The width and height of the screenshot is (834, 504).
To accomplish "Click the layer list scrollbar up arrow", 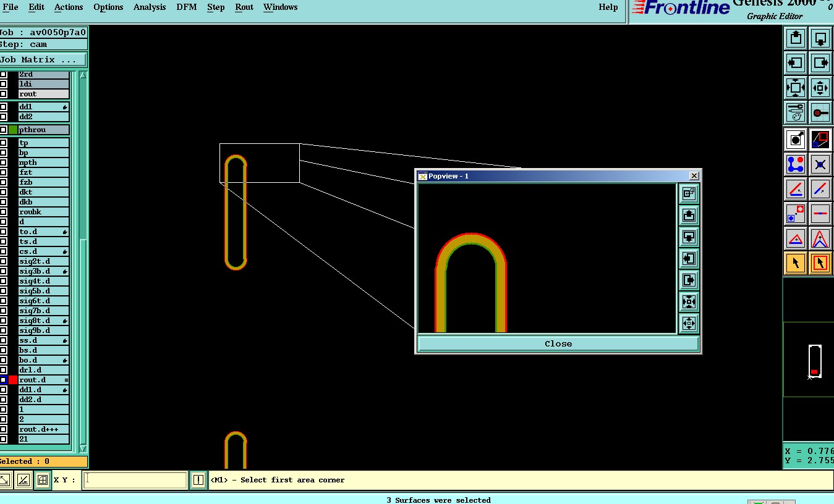I will click(x=83, y=75).
